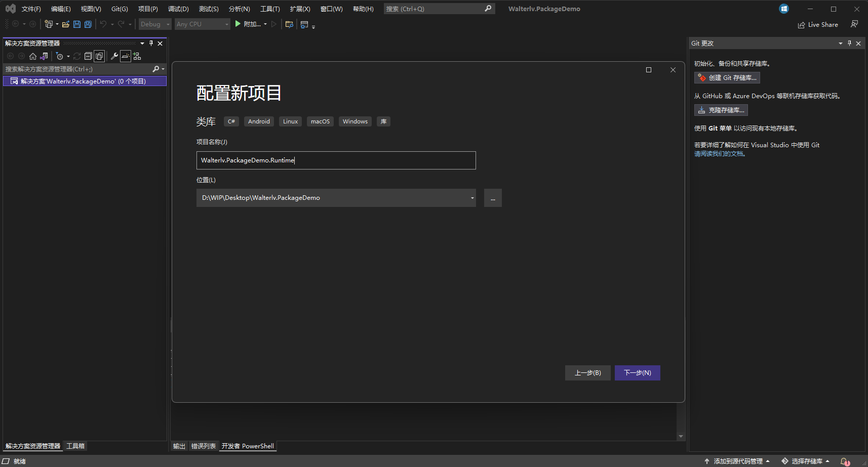This screenshot has height=467, width=868.
Task: Open Properties via the wrench icon
Action: coord(114,56)
